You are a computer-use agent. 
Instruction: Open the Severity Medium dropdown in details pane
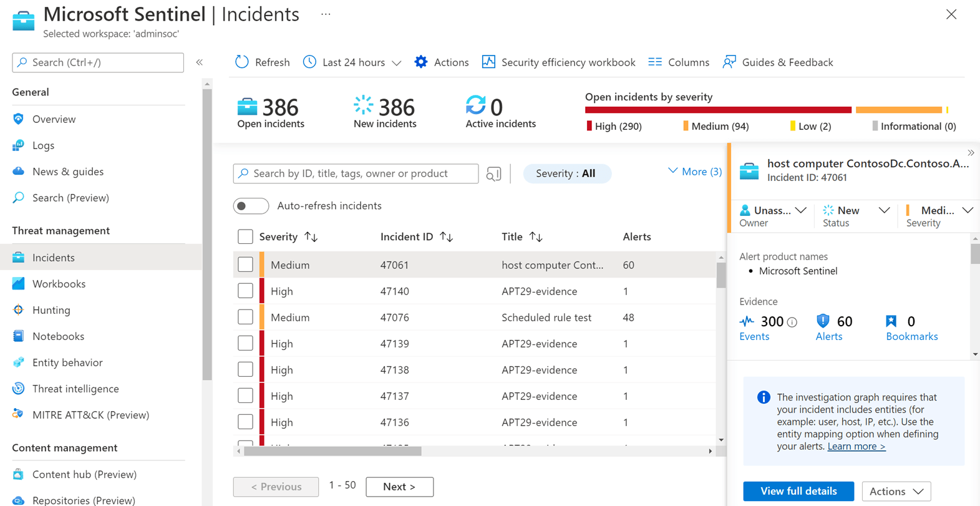[939, 210]
